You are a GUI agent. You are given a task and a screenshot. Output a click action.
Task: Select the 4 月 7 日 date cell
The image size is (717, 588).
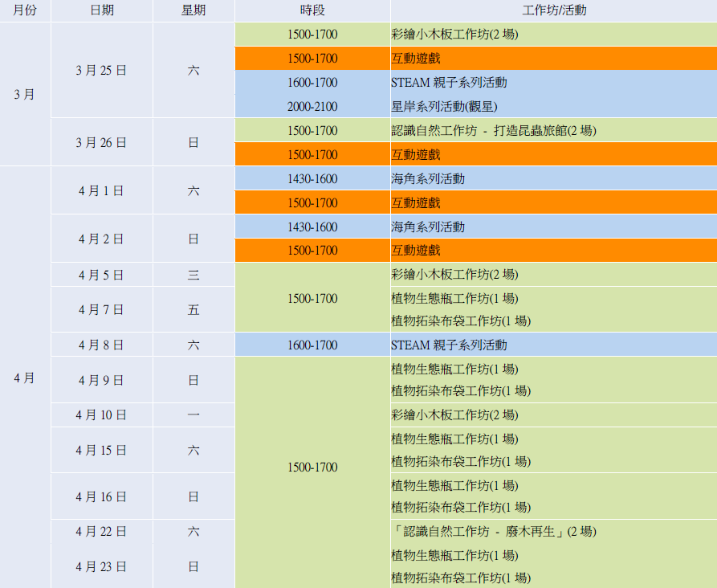coord(101,309)
